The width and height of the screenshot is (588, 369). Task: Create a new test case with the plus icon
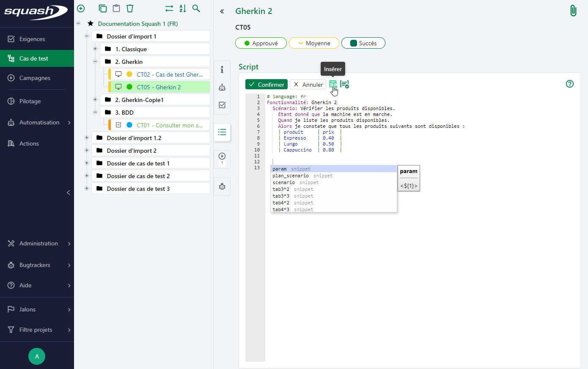click(x=80, y=8)
